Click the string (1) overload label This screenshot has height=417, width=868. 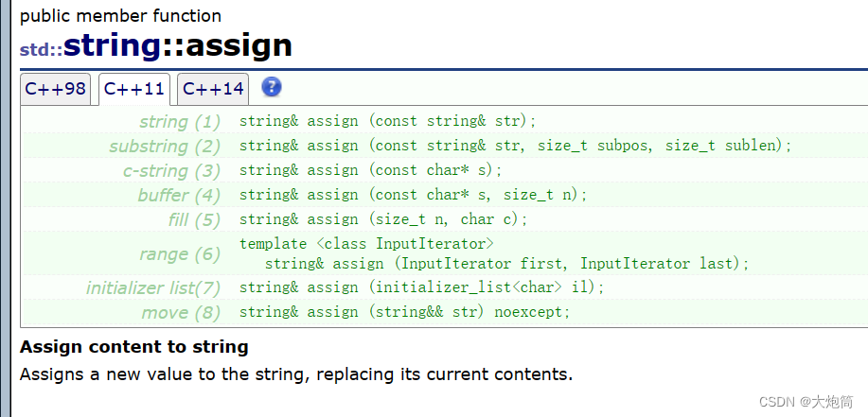180,122
